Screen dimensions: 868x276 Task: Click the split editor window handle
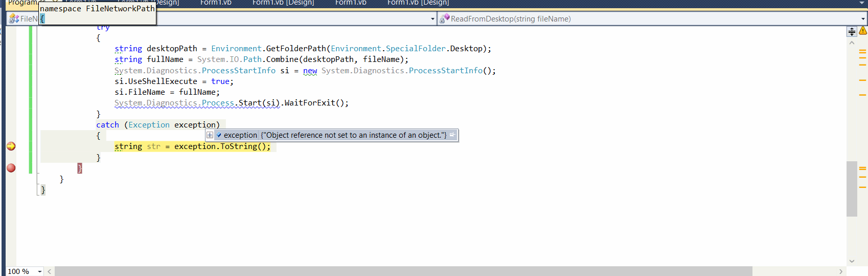852,32
